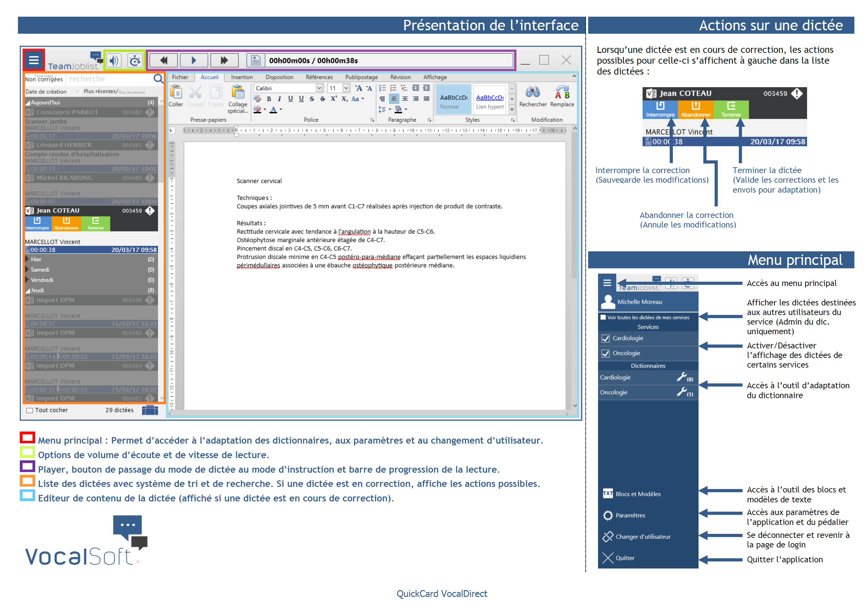868x613 pixels.
Task: Open the playback speed options icon
Action: point(135,60)
